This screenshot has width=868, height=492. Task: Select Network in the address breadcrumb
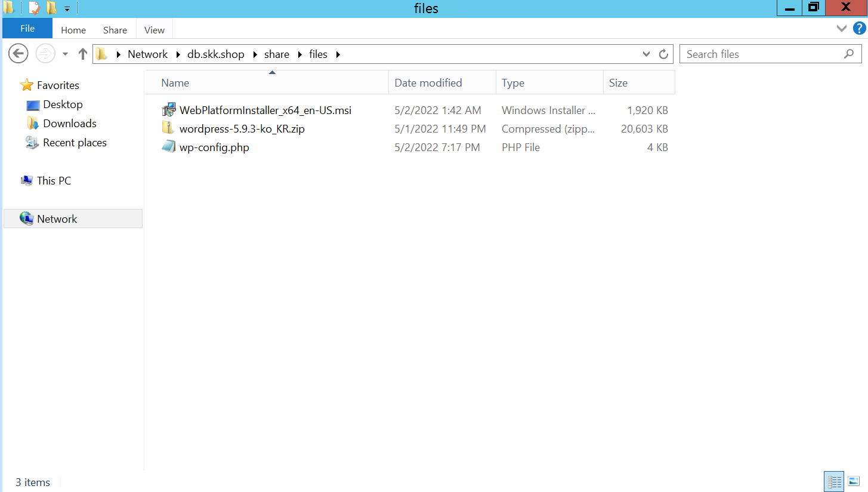147,54
